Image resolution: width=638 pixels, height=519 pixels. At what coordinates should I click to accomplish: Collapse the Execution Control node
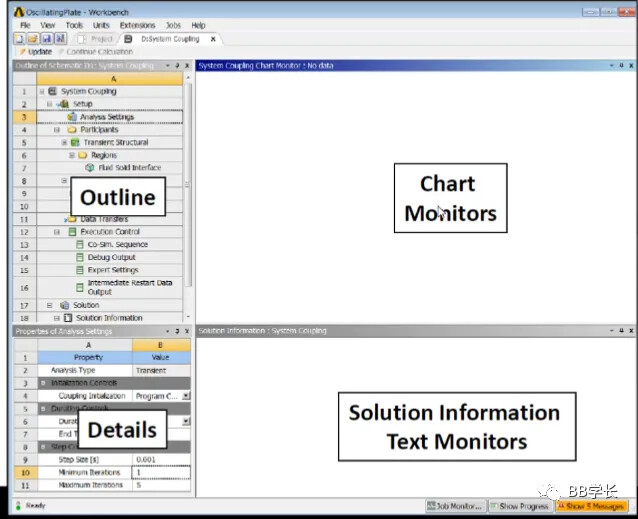pyautogui.click(x=57, y=232)
